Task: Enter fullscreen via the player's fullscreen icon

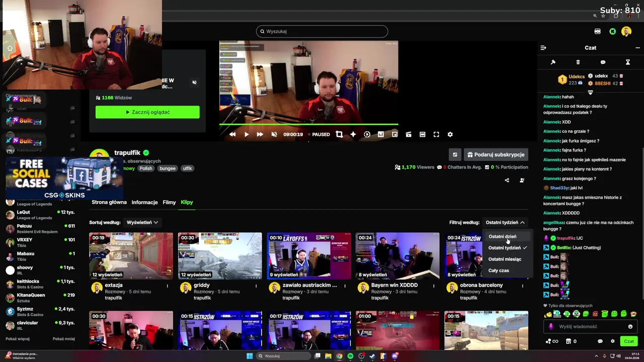Action: 436,134
